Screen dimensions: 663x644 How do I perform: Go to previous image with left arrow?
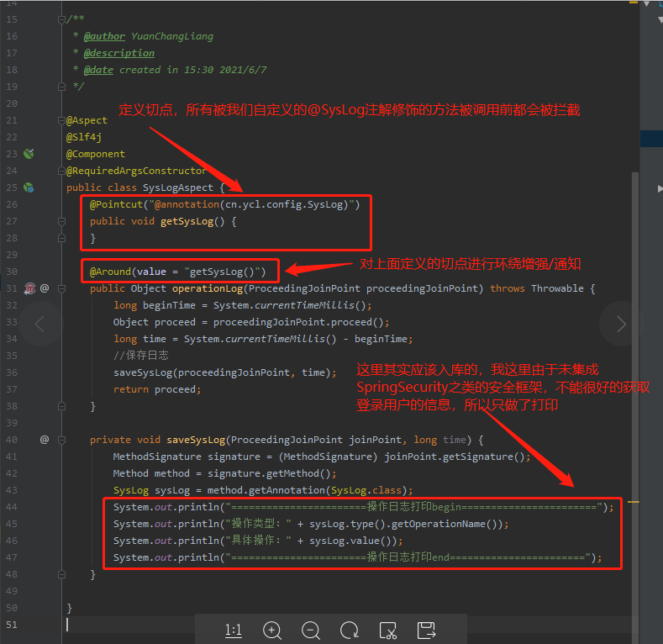point(39,325)
